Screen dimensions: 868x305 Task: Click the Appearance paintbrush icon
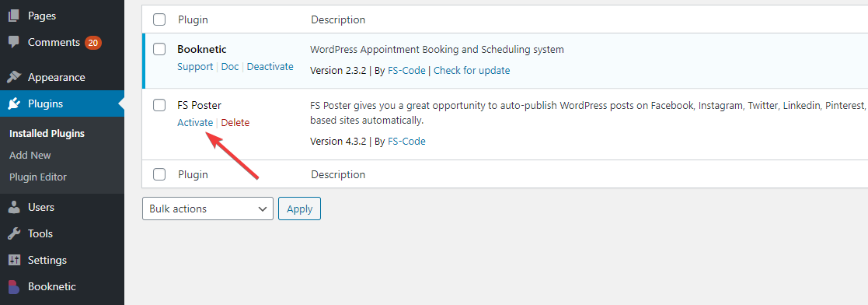tap(14, 77)
